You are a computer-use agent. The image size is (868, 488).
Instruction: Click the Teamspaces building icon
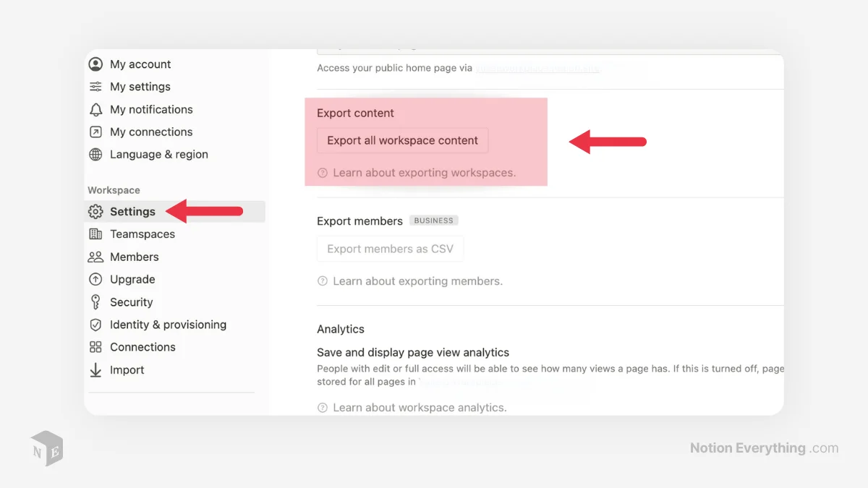tap(95, 234)
